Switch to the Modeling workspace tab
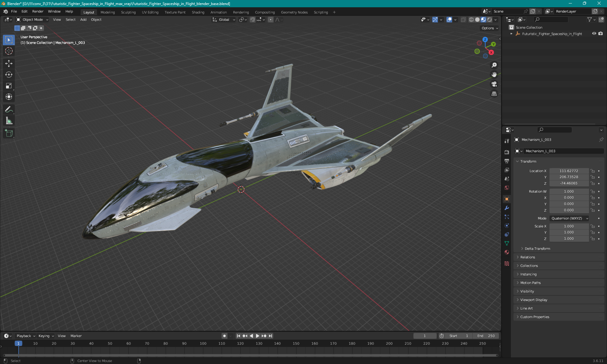Screen dimensions: 607x364 (107, 12)
